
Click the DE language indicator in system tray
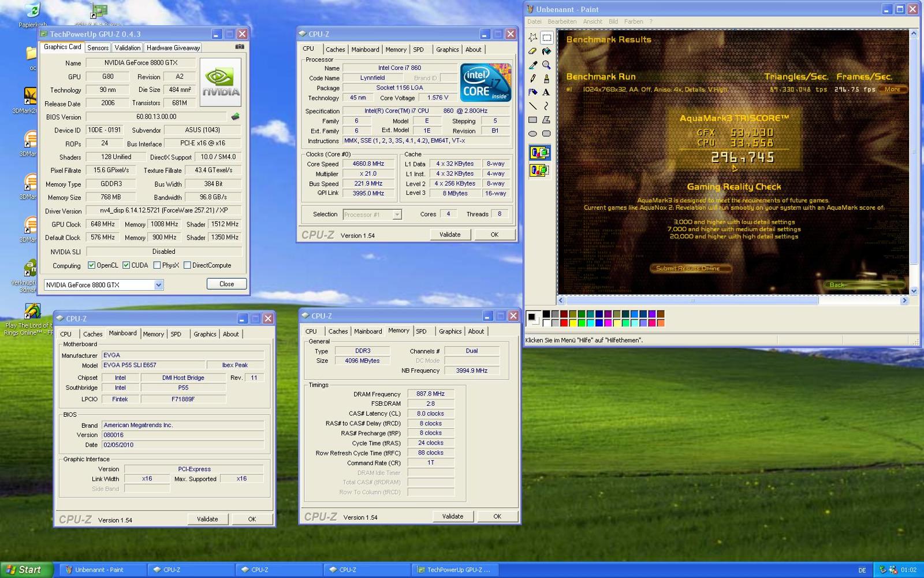[862, 570]
